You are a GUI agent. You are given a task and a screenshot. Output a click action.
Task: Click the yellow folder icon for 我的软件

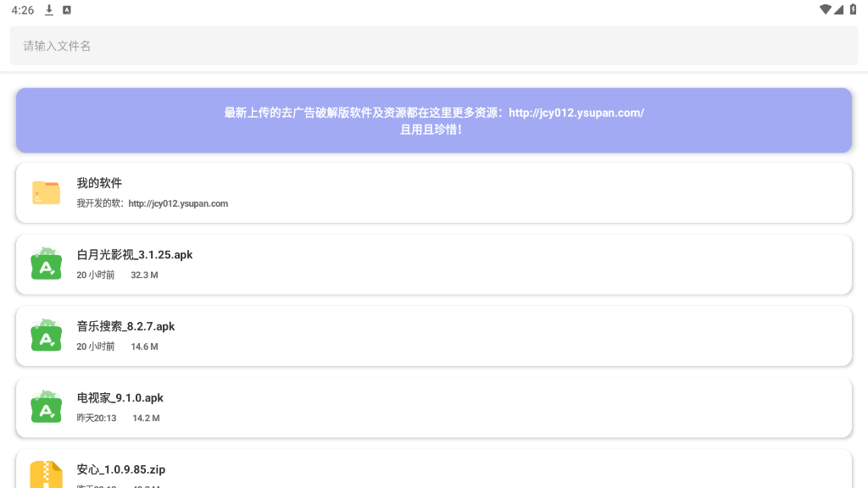point(47,192)
